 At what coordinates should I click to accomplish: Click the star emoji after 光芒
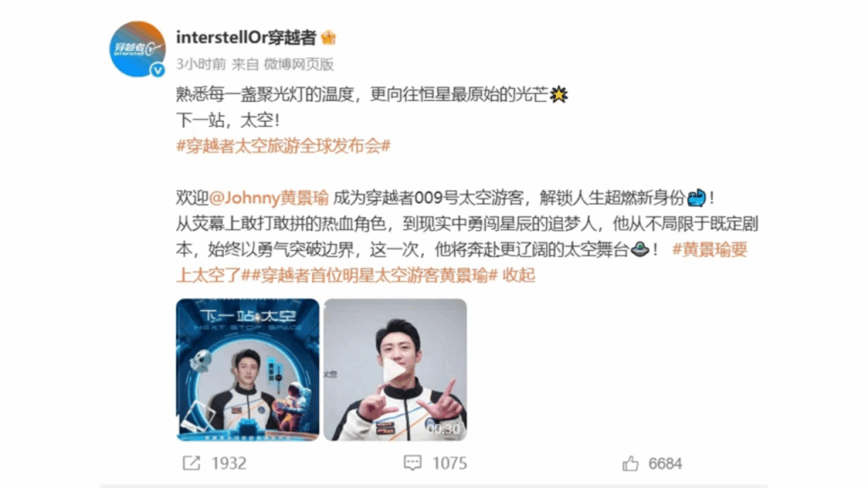[x=559, y=95]
